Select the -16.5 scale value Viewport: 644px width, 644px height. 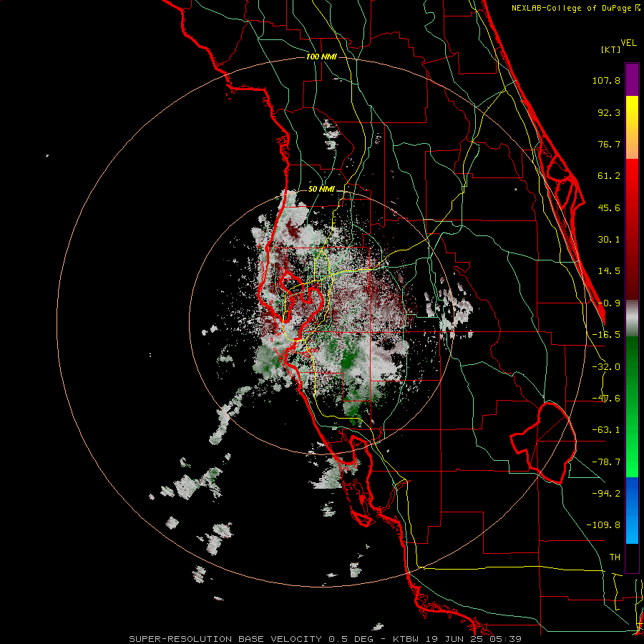click(606, 335)
